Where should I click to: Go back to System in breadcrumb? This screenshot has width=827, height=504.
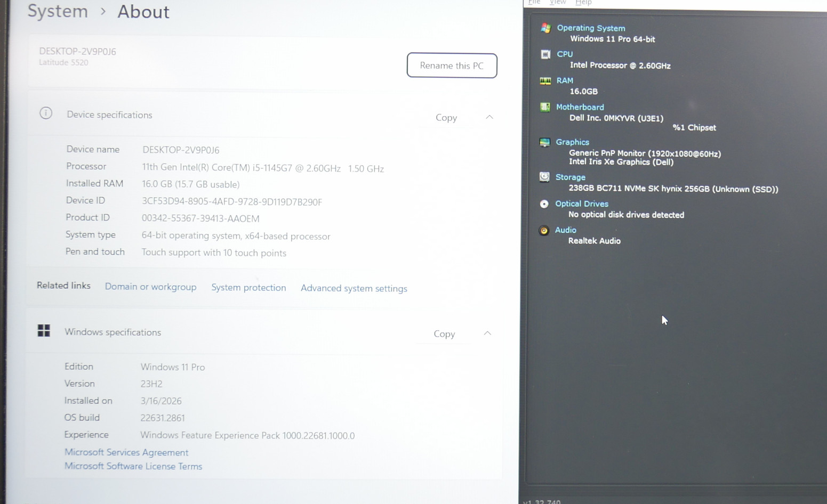[x=58, y=11]
